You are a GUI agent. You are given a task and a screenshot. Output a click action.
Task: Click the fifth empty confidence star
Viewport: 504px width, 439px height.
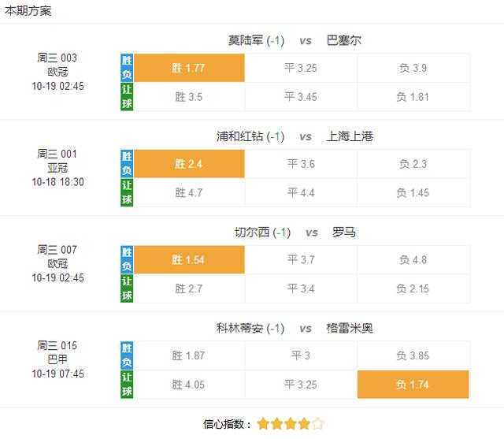click(318, 424)
